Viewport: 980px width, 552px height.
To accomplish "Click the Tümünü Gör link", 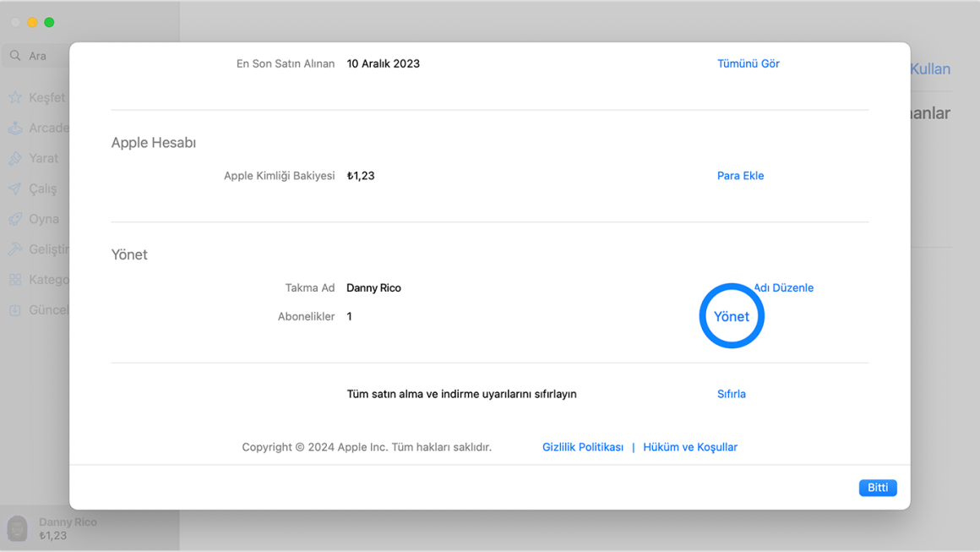I will click(749, 63).
